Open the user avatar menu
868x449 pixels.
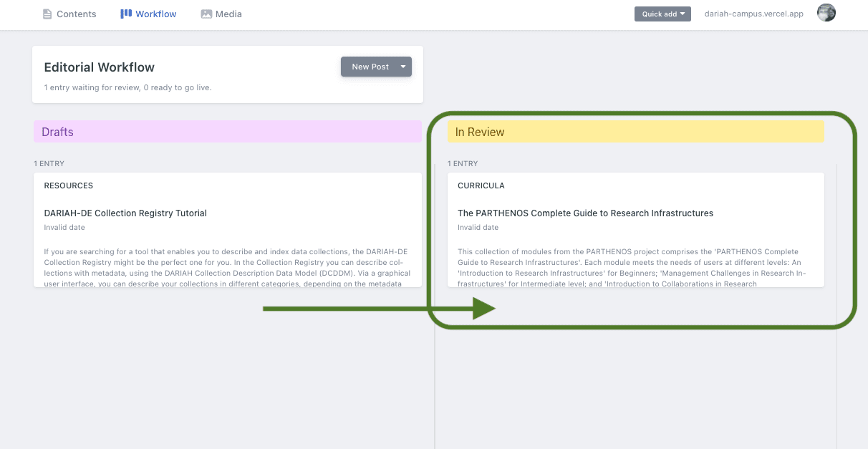826,13
